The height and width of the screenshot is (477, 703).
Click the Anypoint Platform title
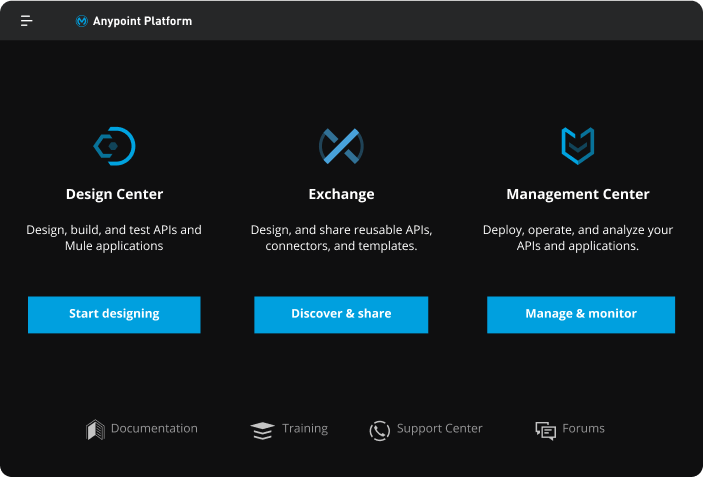tap(142, 21)
